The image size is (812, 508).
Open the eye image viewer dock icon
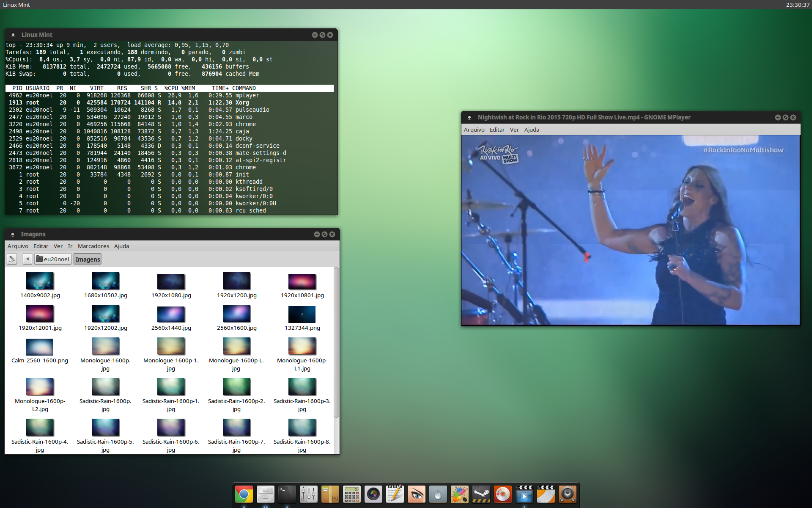tap(417, 494)
